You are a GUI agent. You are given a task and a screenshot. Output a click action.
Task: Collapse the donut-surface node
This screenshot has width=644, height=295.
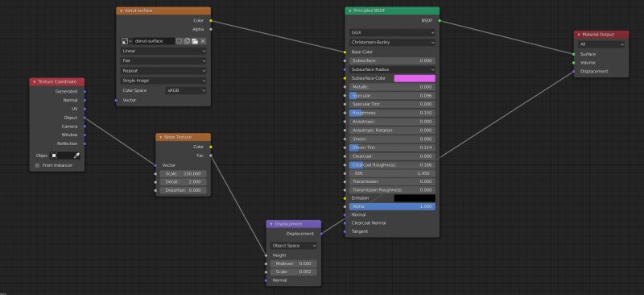tap(121, 10)
